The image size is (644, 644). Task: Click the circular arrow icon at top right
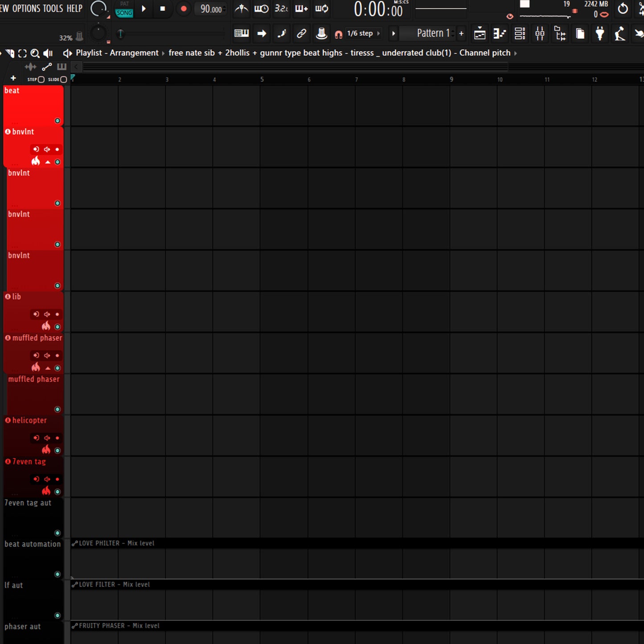[623, 8]
